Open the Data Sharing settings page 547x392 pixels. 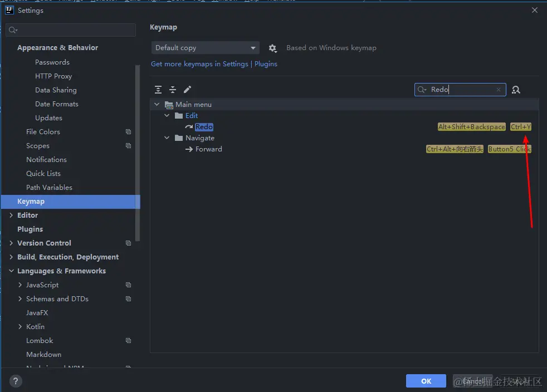click(x=56, y=90)
